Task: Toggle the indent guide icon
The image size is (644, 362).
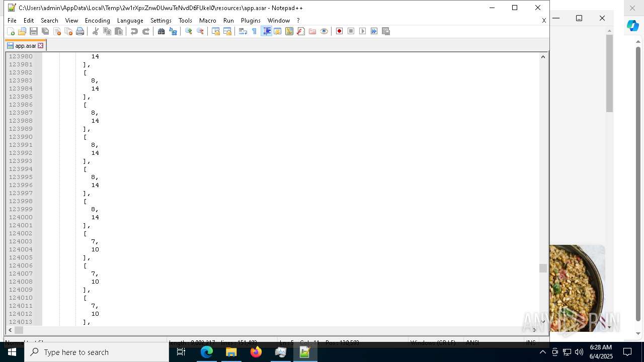Action: (x=267, y=31)
